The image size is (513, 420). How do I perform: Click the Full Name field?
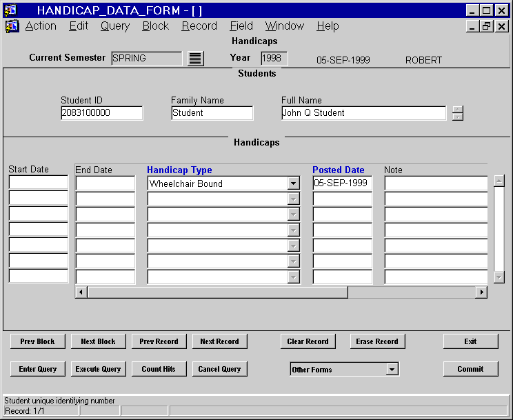pyautogui.click(x=364, y=113)
